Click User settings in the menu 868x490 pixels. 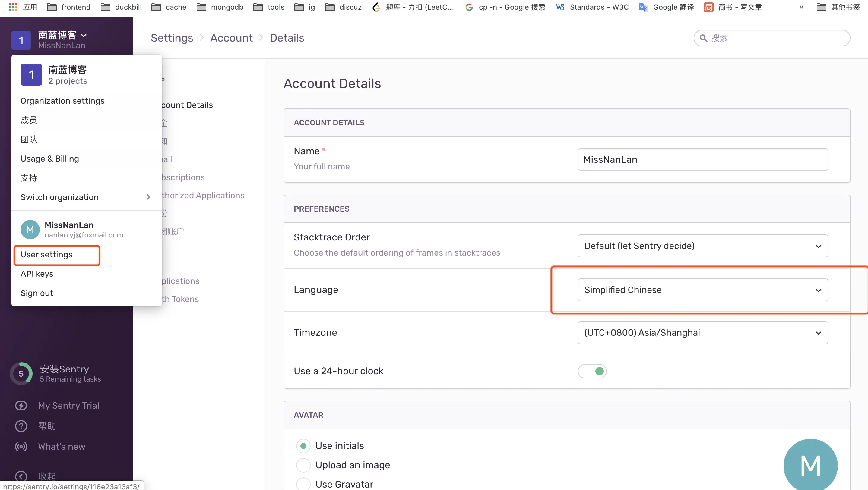(46, 255)
